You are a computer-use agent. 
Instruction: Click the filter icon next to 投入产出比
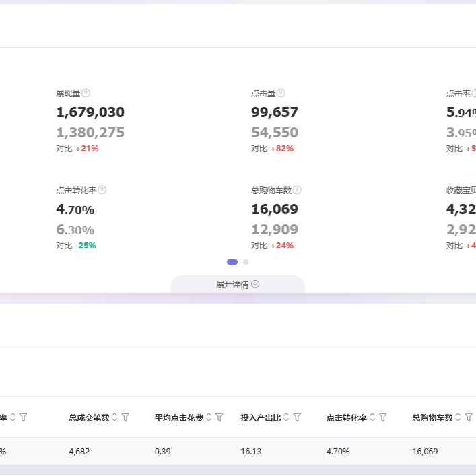tap(297, 417)
